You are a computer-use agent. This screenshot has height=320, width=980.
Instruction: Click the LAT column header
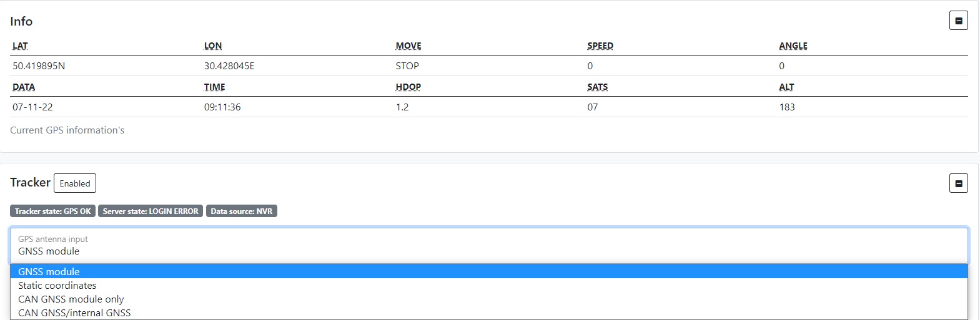pos(20,46)
